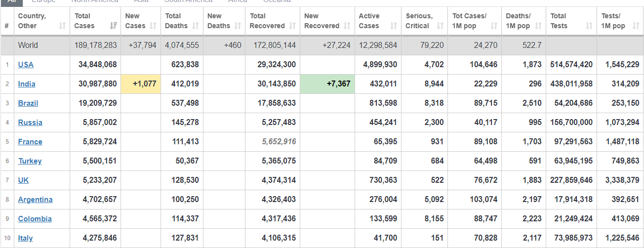
Task: Select Argentina serious critical 5,092
Action: (434, 199)
